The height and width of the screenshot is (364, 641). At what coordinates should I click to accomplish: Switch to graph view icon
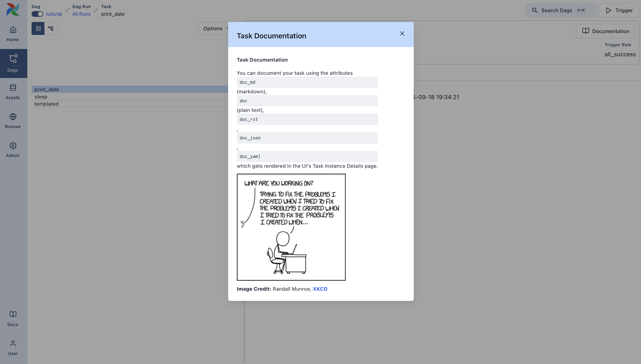[51, 29]
